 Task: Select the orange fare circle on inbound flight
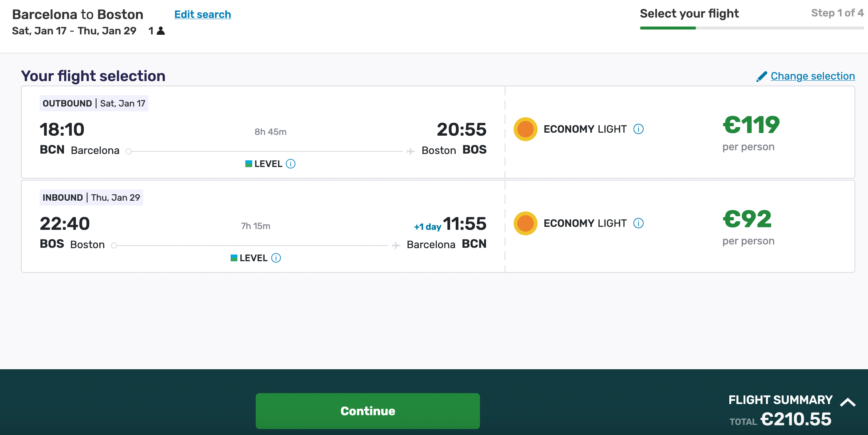pyautogui.click(x=525, y=223)
